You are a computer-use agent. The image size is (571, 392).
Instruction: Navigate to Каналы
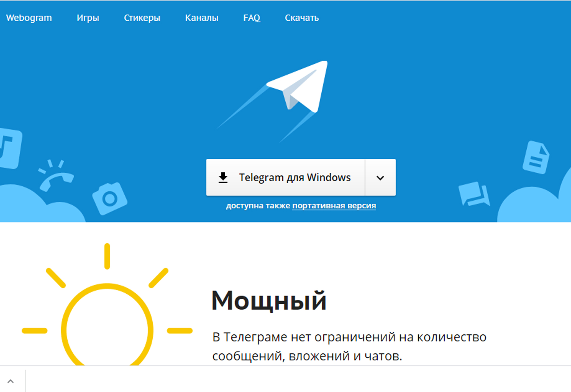[202, 18]
